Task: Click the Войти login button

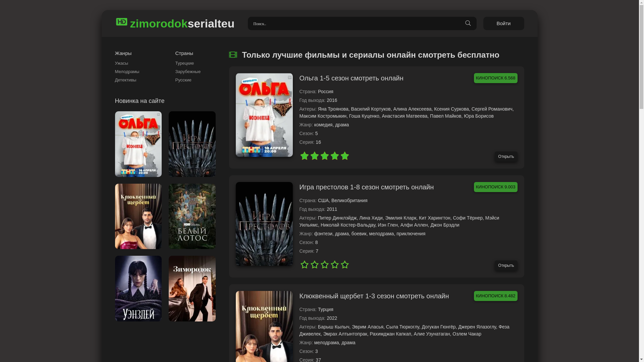Action: coord(503,23)
